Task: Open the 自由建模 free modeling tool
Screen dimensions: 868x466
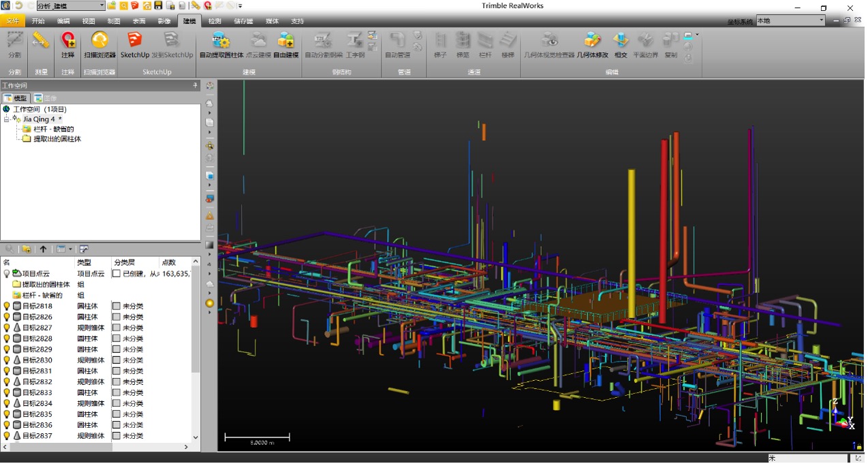Action: pos(286,45)
